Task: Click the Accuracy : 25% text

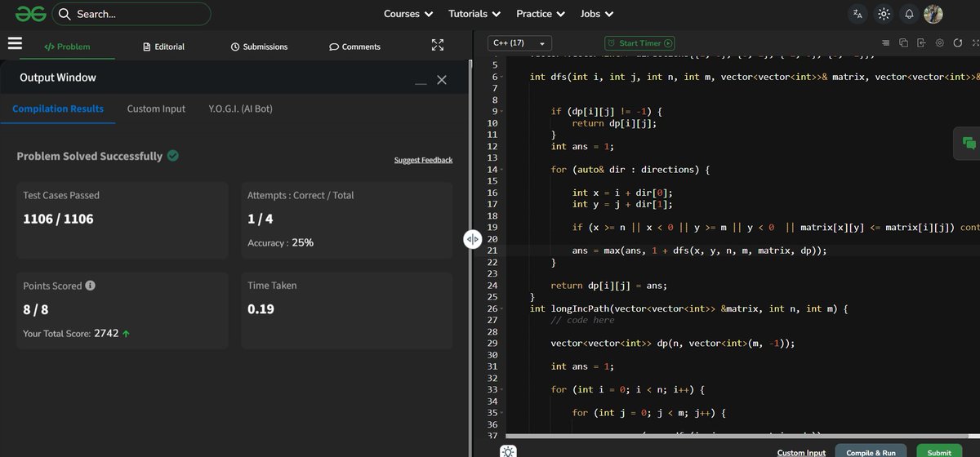Action: tap(280, 242)
